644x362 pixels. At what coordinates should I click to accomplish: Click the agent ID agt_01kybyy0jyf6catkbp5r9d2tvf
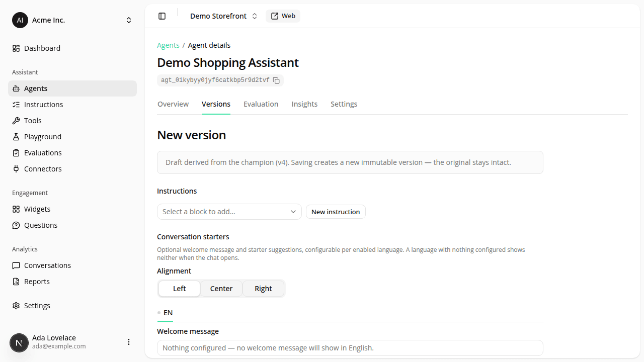[x=215, y=80]
